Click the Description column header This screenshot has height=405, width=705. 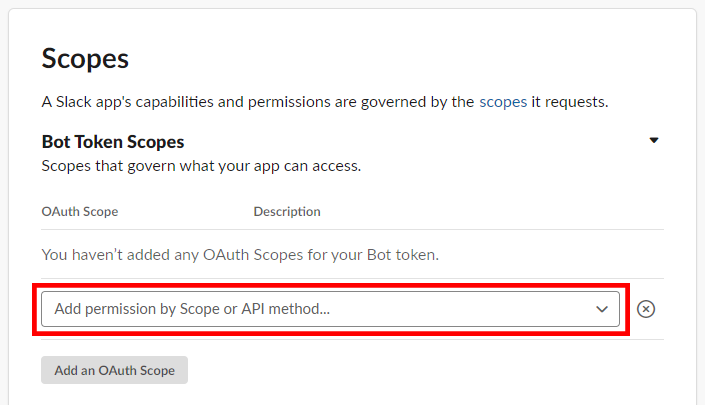click(x=287, y=212)
